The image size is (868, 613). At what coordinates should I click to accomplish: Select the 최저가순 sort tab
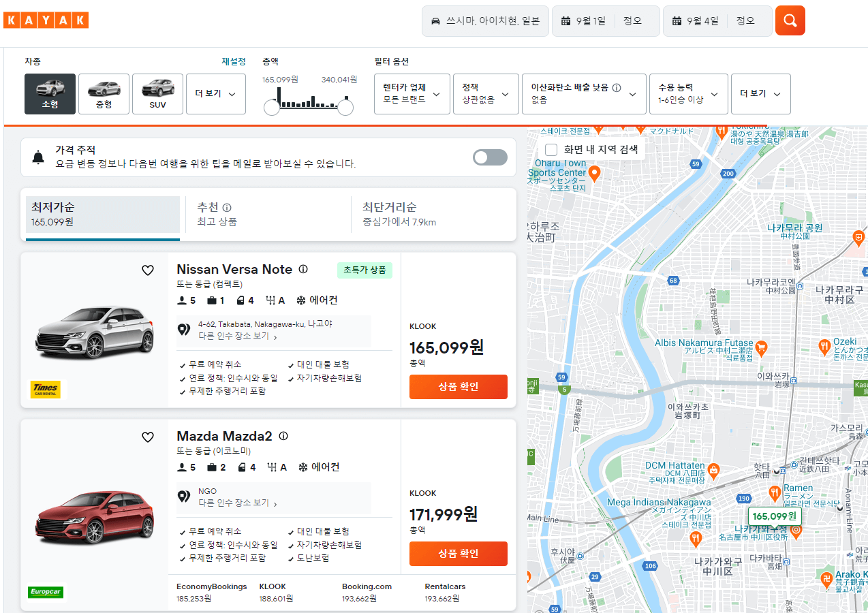tap(103, 214)
